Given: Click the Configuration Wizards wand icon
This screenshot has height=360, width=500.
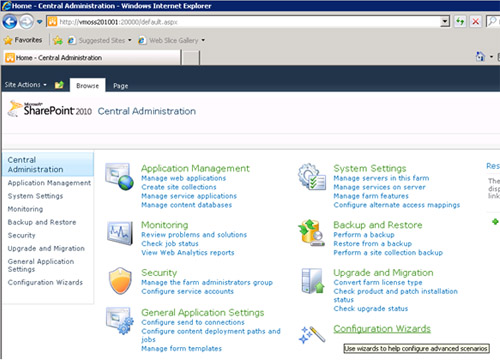Looking at the screenshot, I should 312,335.
